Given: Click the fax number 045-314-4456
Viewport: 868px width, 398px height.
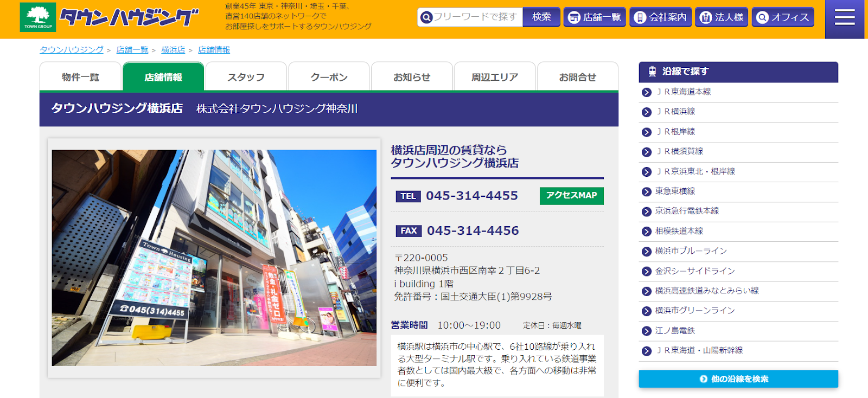Looking at the screenshot, I should [473, 231].
